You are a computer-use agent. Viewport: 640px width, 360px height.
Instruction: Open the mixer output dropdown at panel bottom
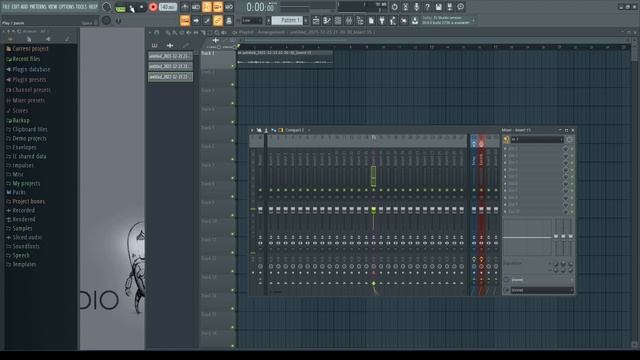tap(542, 290)
